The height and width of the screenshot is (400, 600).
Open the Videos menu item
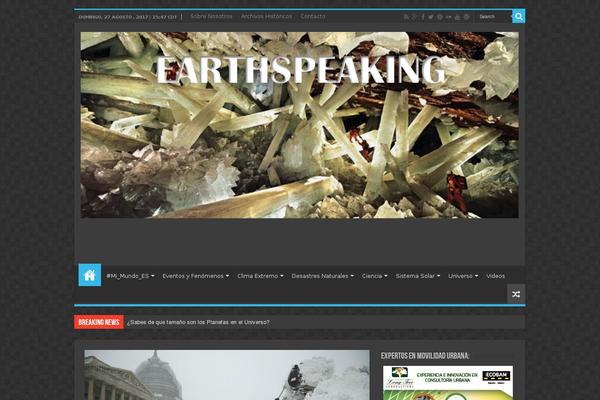pos(496,276)
